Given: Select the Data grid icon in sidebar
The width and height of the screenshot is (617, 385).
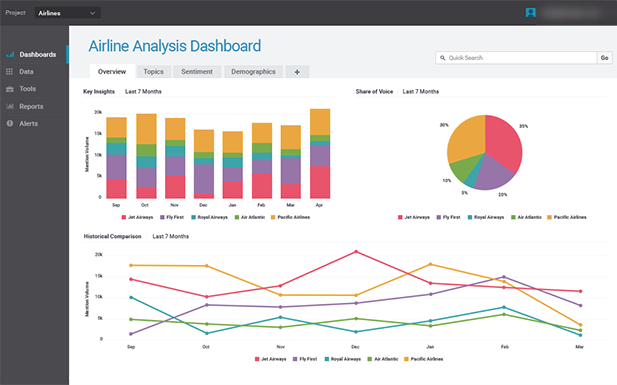Looking at the screenshot, I should click(9, 72).
